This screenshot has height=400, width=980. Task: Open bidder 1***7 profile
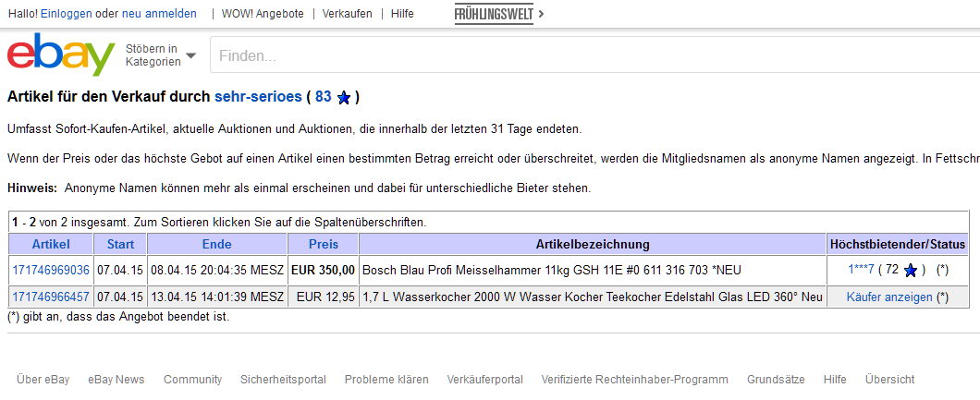point(861,270)
